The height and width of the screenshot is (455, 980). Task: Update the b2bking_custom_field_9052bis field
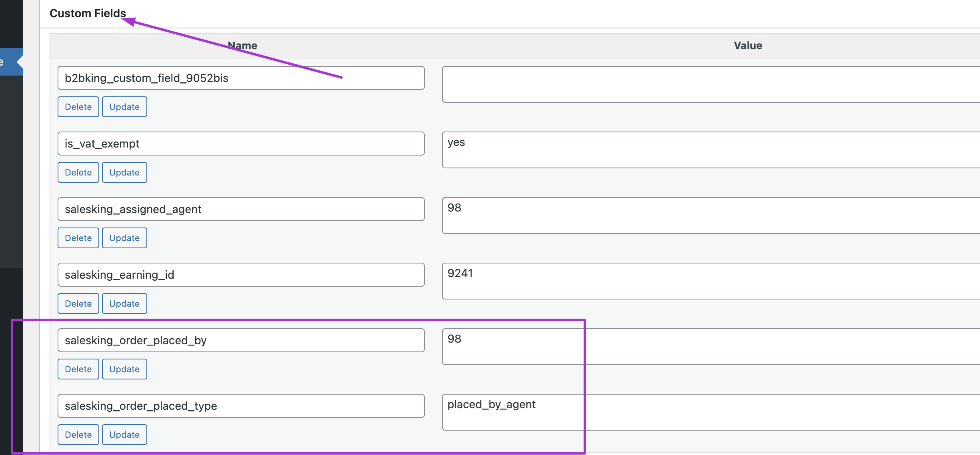tap(124, 107)
